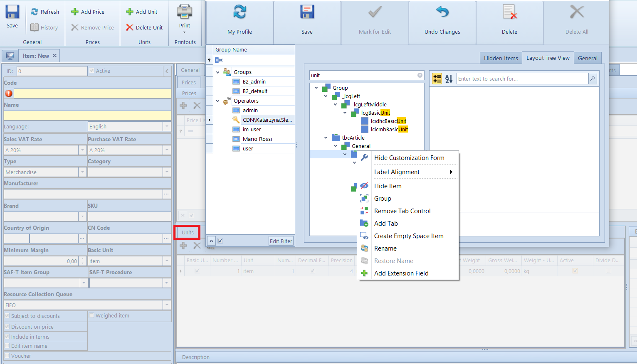Open Purchase VAT Rate dropdown
The image size is (637, 364).
click(x=167, y=150)
